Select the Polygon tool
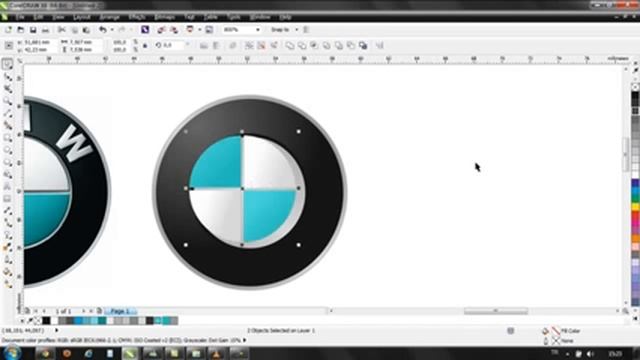 [x=7, y=162]
